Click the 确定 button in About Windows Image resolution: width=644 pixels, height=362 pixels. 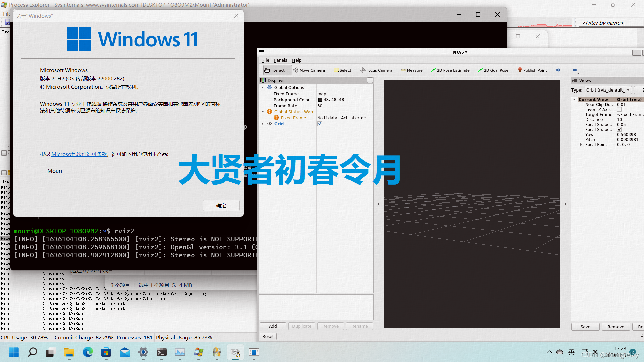pos(221,205)
